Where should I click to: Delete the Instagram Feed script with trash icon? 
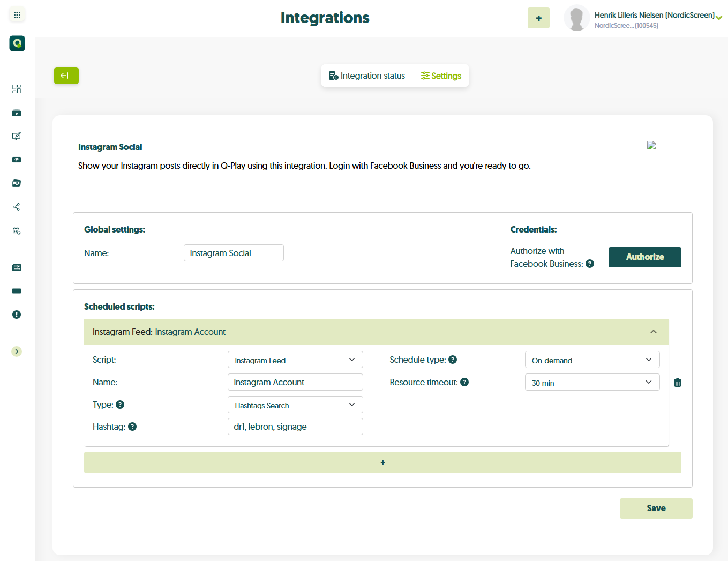click(678, 383)
